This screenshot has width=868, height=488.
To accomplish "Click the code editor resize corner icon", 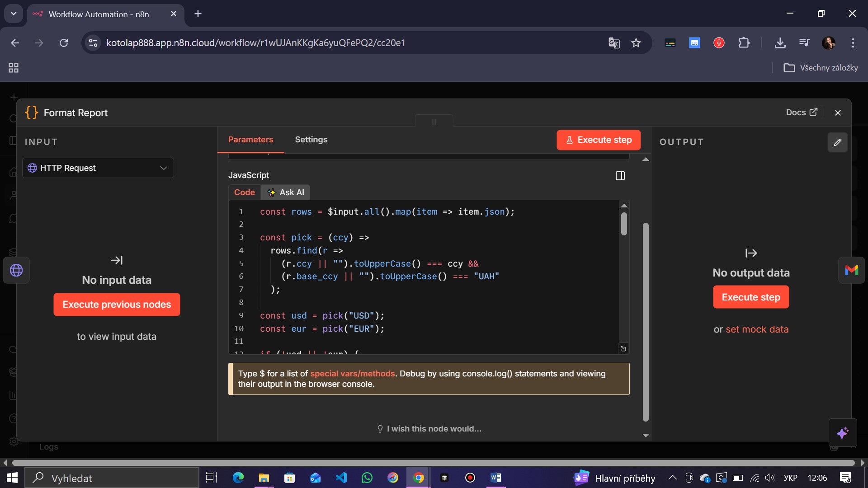I will click(x=623, y=348).
